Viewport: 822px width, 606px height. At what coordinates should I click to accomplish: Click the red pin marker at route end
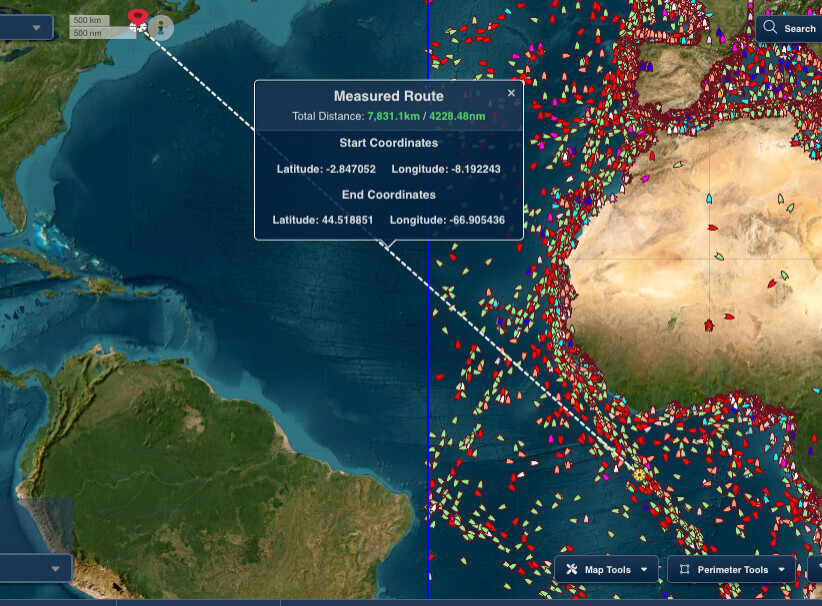138,18
